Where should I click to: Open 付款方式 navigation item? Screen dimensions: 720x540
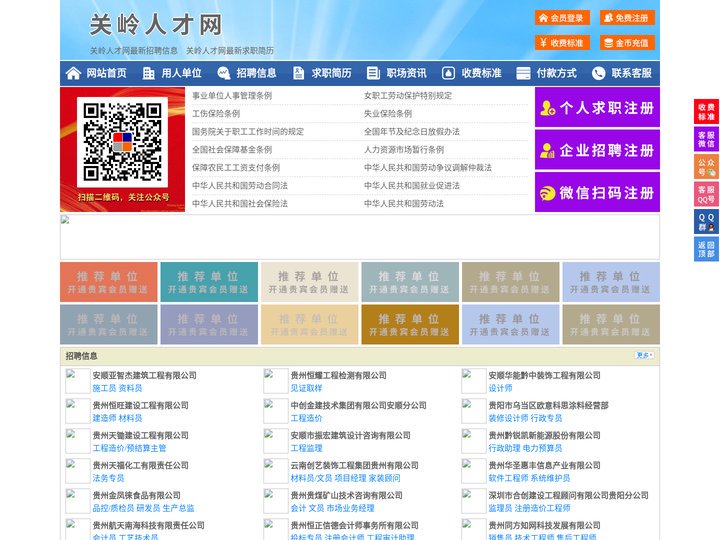point(557,73)
